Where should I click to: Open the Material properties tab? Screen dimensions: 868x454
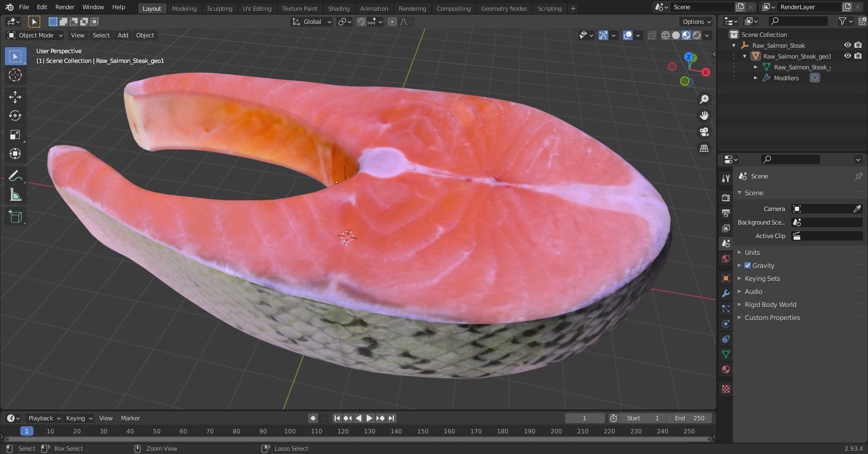[726, 369]
